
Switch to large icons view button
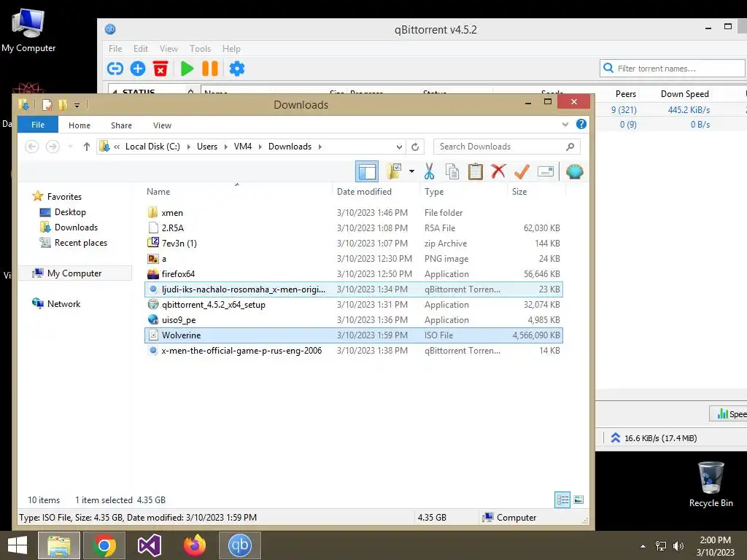click(x=578, y=499)
